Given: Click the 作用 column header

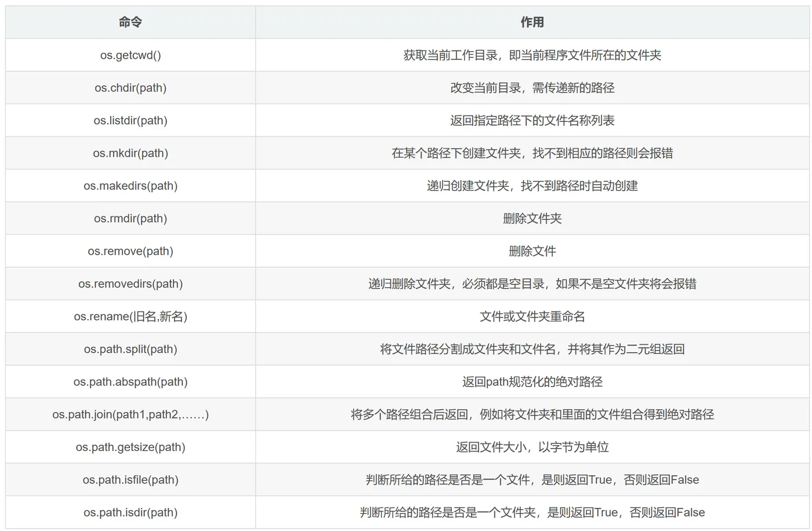Looking at the screenshot, I should 532,23.
